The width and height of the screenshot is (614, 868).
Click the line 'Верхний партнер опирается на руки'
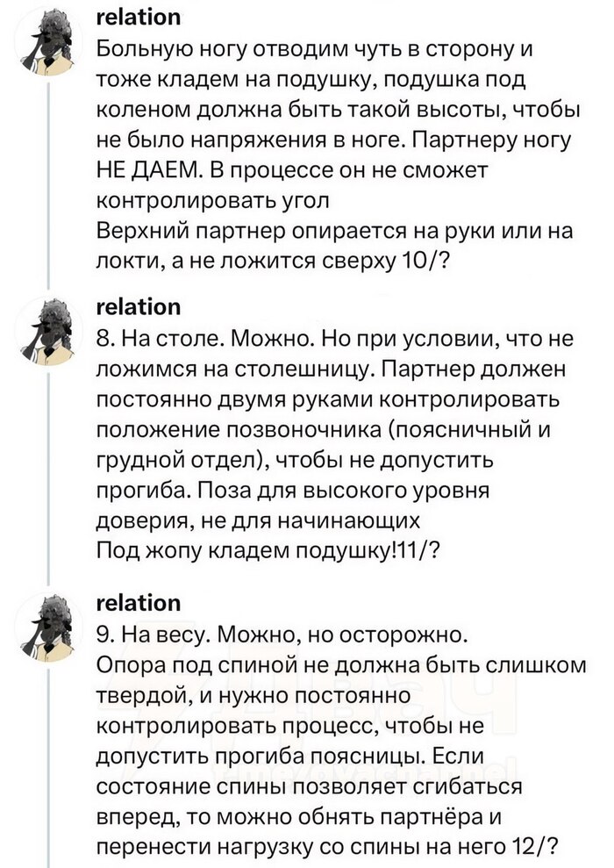[x=333, y=231]
